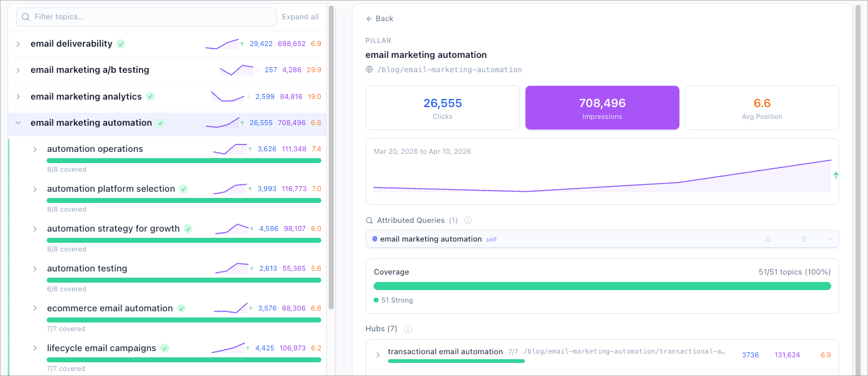
Task: Toggle off the highlighted Impressions metric card
Action: [602, 107]
